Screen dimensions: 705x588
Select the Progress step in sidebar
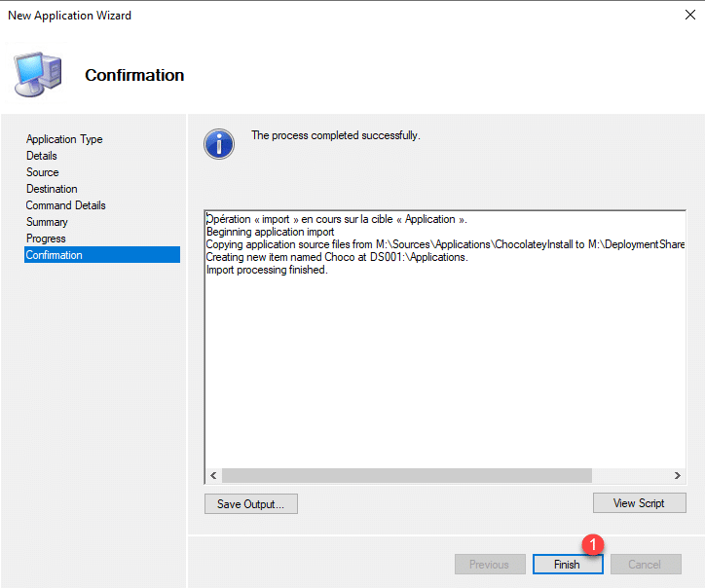[x=46, y=239]
